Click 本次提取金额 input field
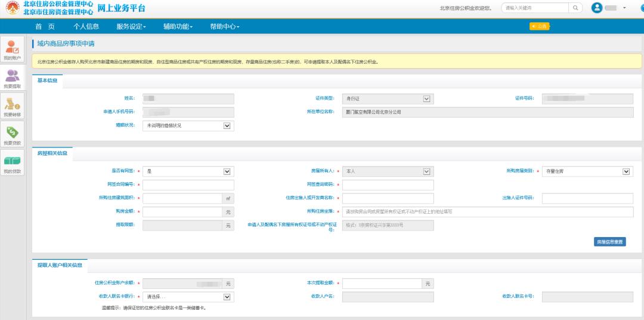Screen dimensions: 644x320 point(382,284)
